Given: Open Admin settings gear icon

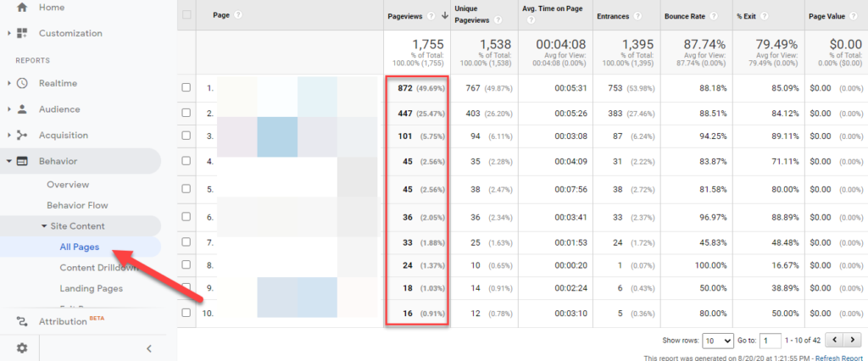Looking at the screenshot, I should 22,347.
